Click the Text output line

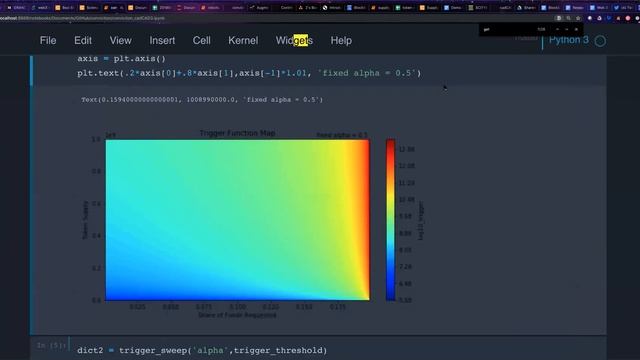coord(202,100)
